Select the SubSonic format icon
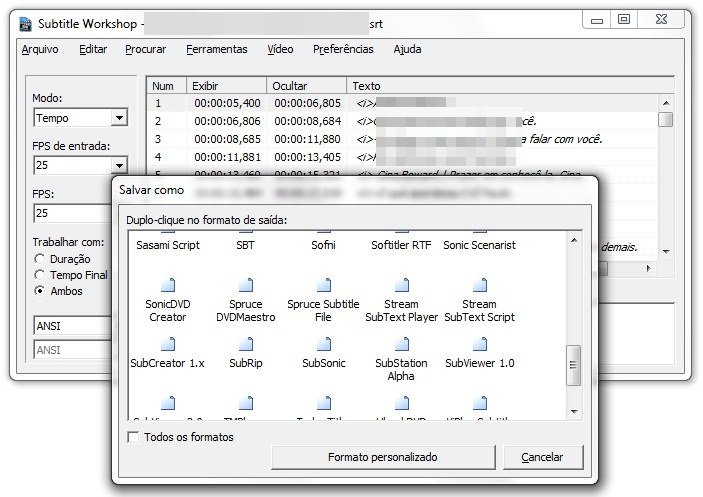This screenshot has height=497, width=703. tap(324, 344)
